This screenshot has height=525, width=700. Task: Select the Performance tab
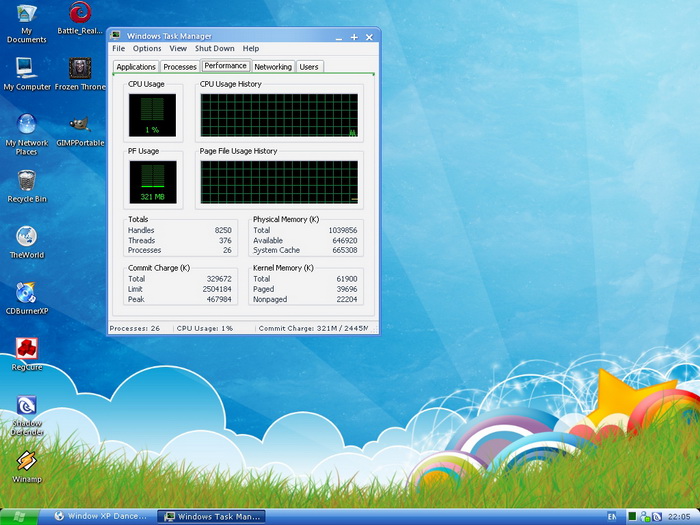click(225, 66)
